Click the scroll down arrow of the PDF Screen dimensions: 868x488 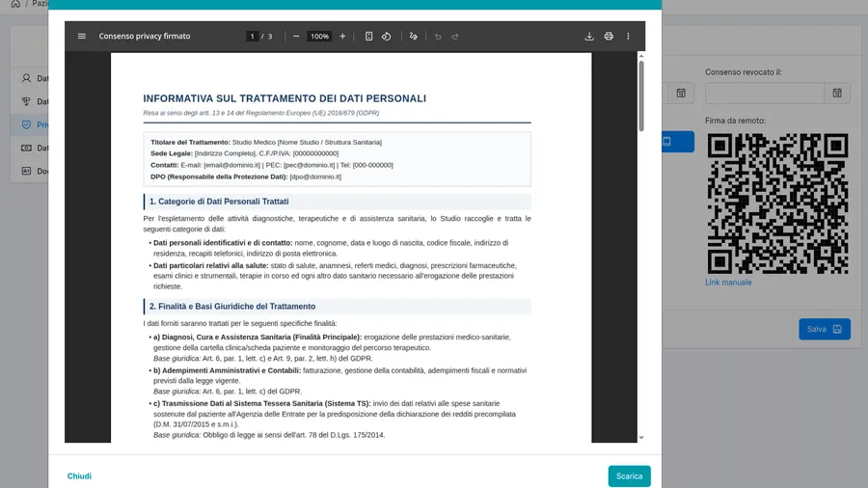click(x=641, y=438)
